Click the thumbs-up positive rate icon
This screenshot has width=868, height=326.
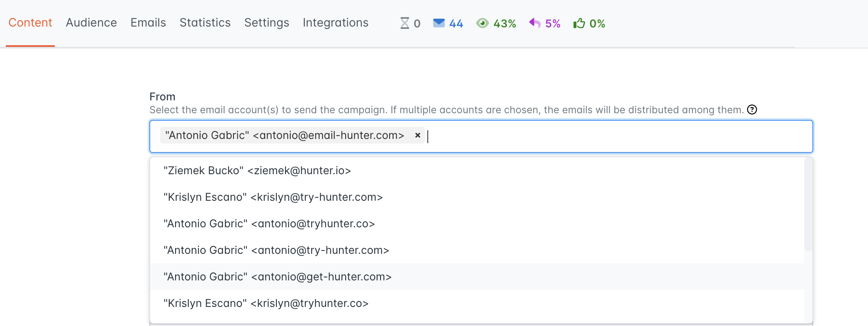coord(579,23)
